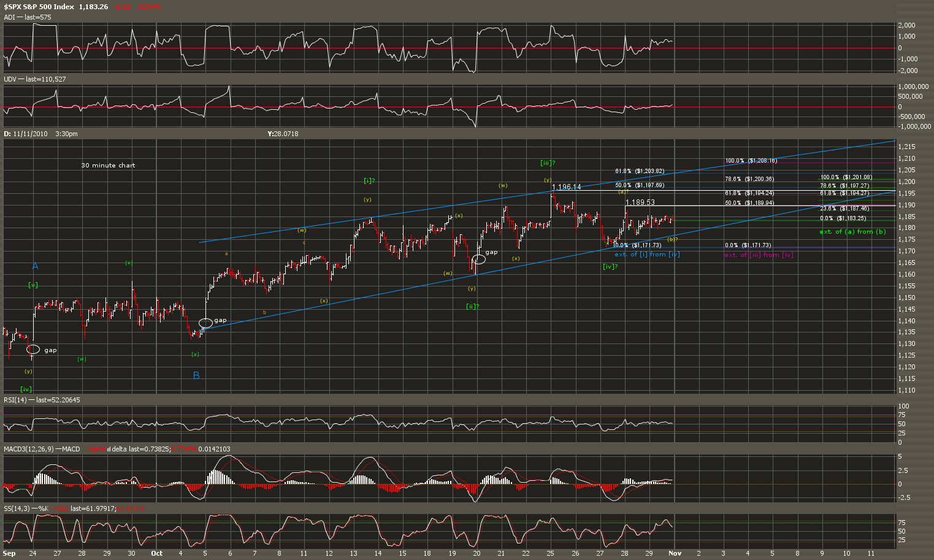Select the 78.6% ($1,200.36) Fibonacci label
The width and height of the screenshot is (934, 560).
click(749, 179)
